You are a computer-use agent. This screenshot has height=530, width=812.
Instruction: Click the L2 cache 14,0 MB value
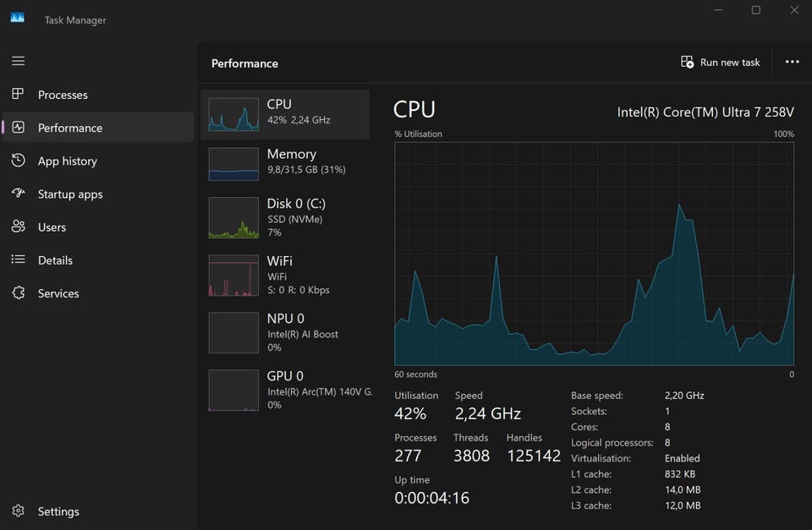[683, 489]
